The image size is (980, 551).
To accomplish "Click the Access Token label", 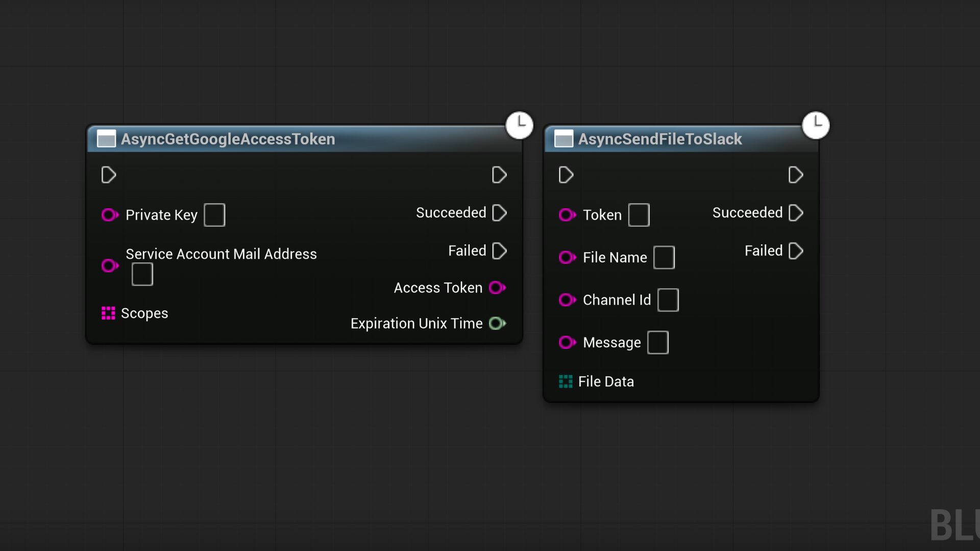I will pos(438,288).
